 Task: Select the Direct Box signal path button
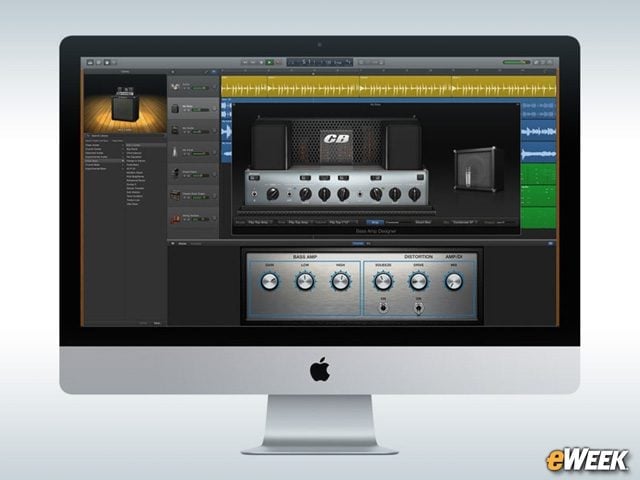pos(423,222)
